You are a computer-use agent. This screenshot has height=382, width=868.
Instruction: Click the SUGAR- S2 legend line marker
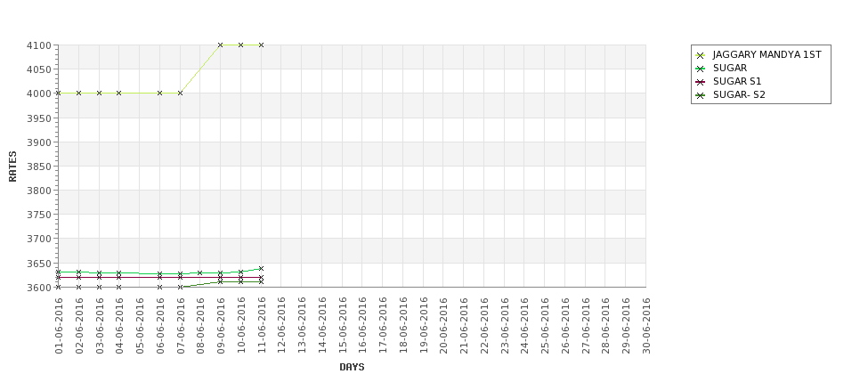click(x=701, y=95)
